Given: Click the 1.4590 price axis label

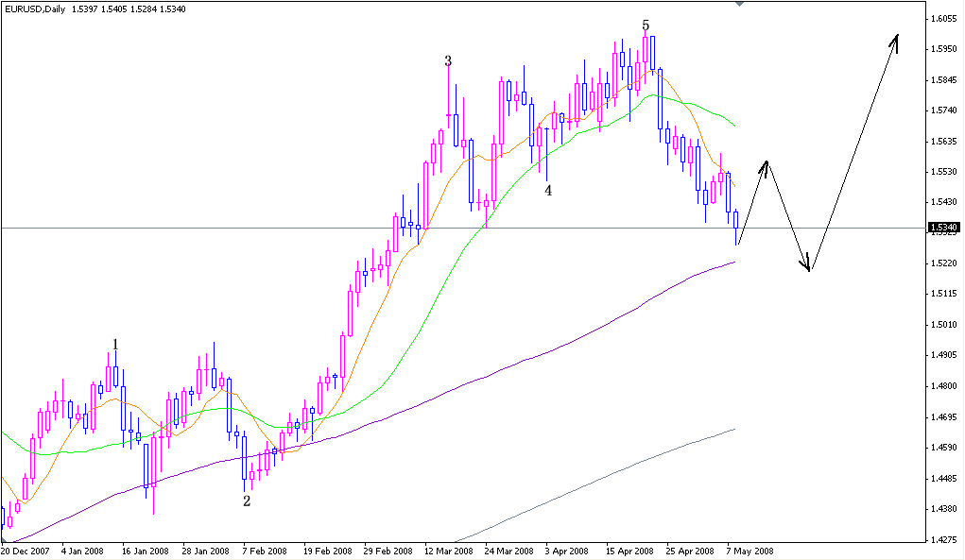Looking at the screenshot, I should click(944, 448).
